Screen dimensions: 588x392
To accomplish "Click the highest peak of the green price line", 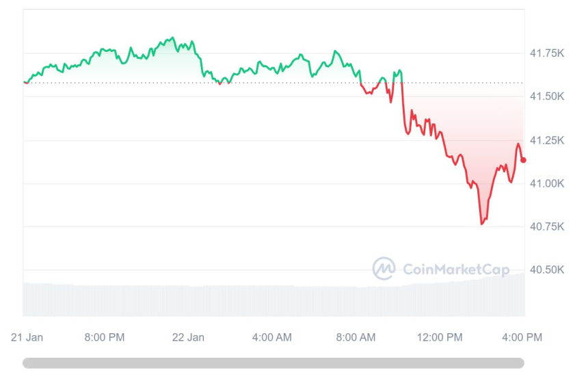I will pyautogui.click(x=173, y=38).
